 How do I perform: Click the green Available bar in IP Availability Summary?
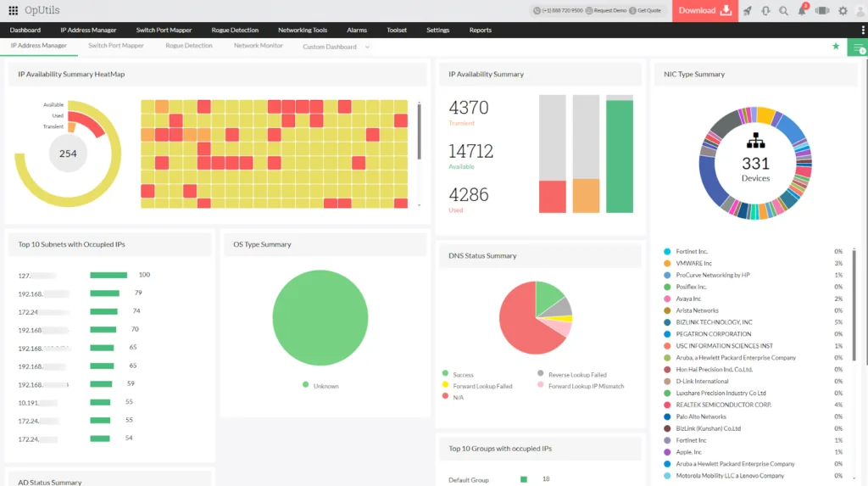point(620,155)
